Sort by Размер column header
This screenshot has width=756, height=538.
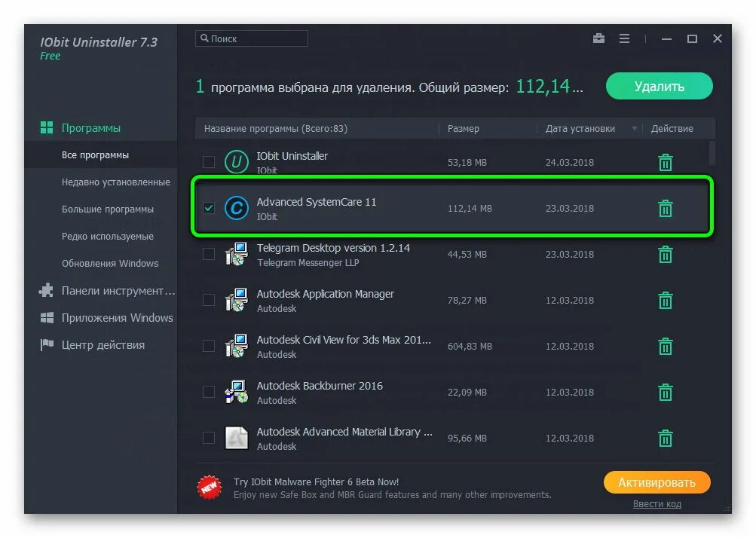pos(463,129)
